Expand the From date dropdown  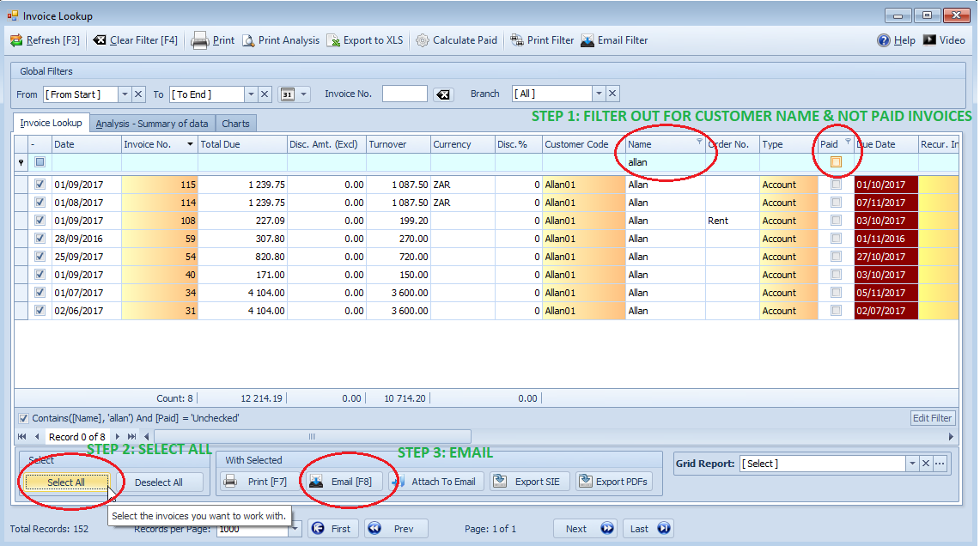[x=125, y=94]
